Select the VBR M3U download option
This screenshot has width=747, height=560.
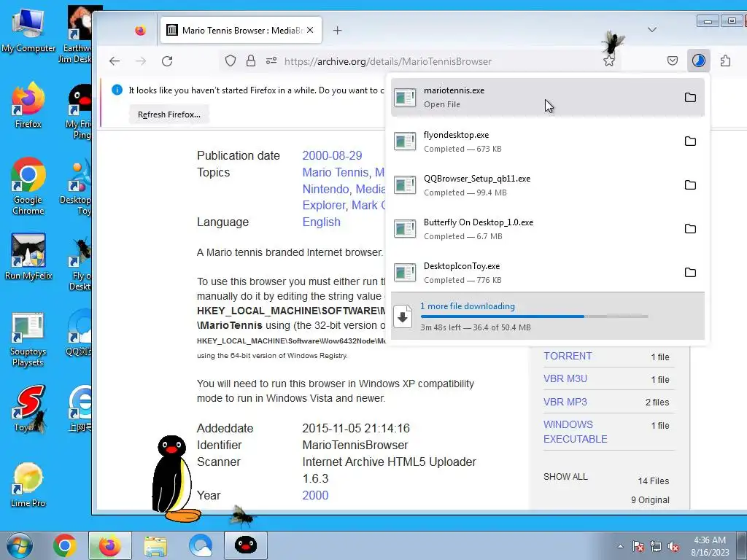pos(565,379)
